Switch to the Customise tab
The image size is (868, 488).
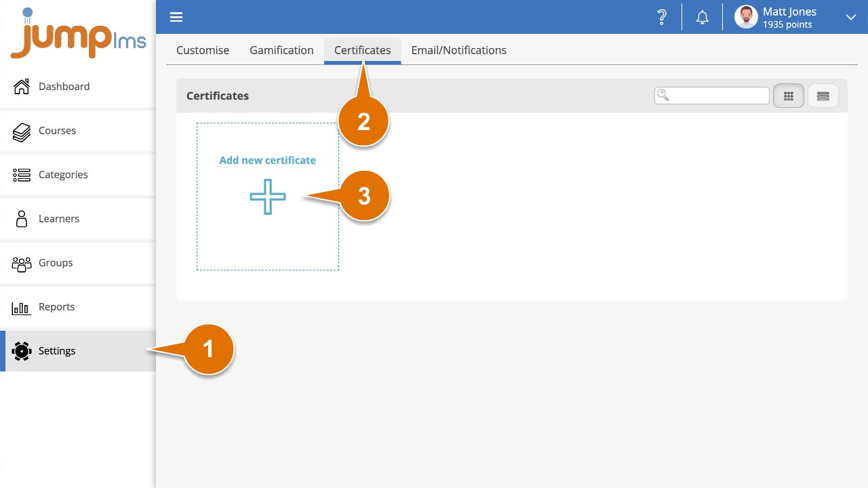tap(203, 50)
